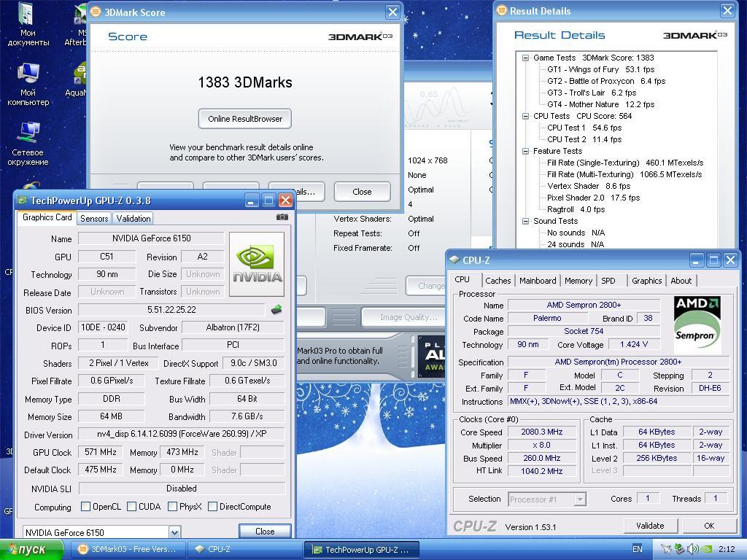Switch to GPU-Z Sensors tab
The height and width of the screenshot is (560, 747).
tap(94, 219)
